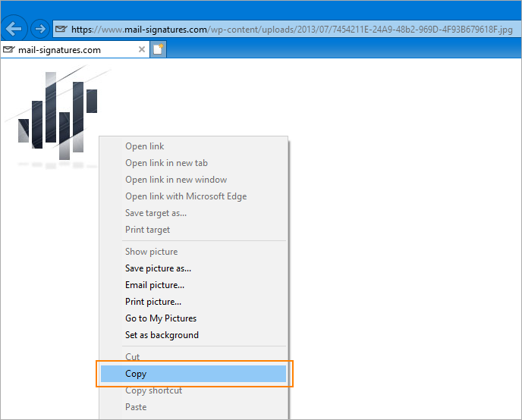Close the mail-signatures.com tab

click(x=142, y=50)
